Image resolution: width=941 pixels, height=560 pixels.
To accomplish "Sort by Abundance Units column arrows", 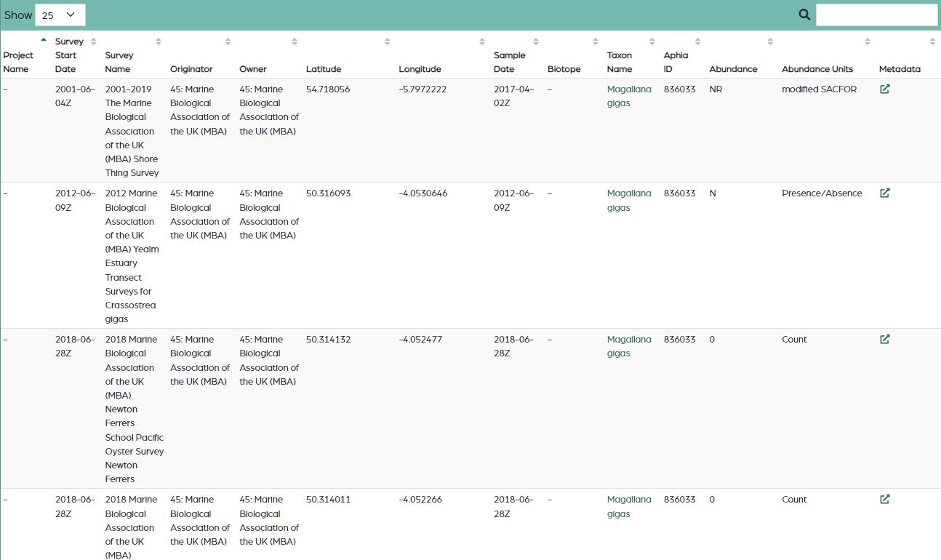I will click(867, 41).
